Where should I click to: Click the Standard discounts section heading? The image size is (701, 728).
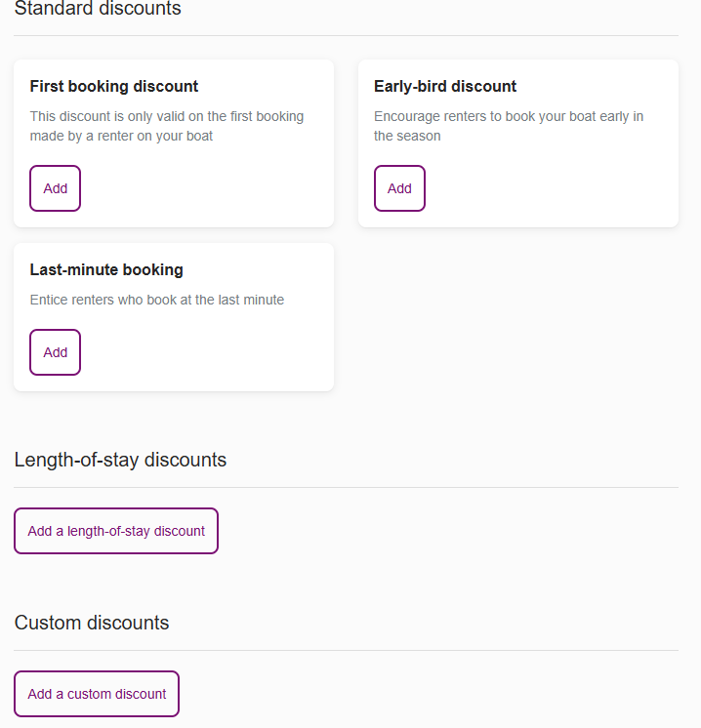[x=98, y=9]
